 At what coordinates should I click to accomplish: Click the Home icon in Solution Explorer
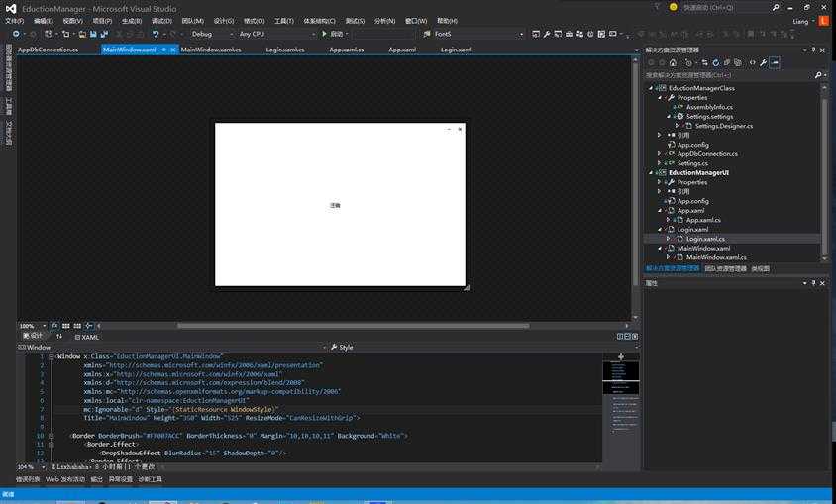[x=673, y=62]
